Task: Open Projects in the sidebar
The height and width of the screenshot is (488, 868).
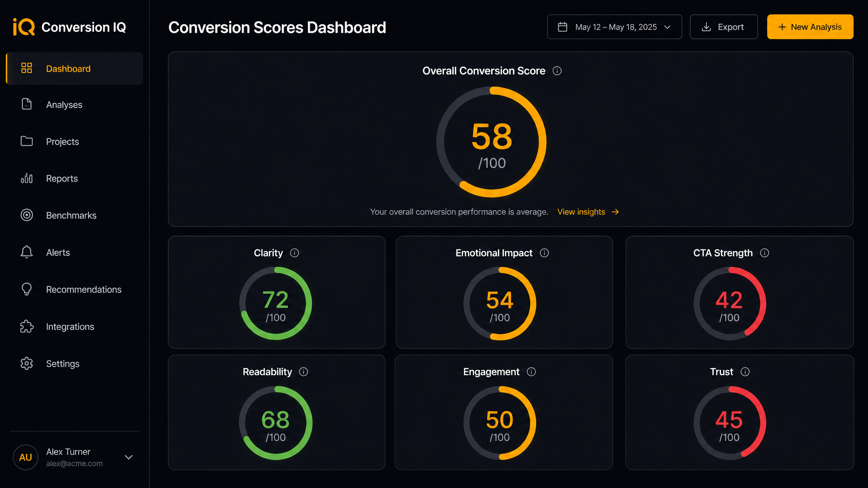Action: (75, 141)
